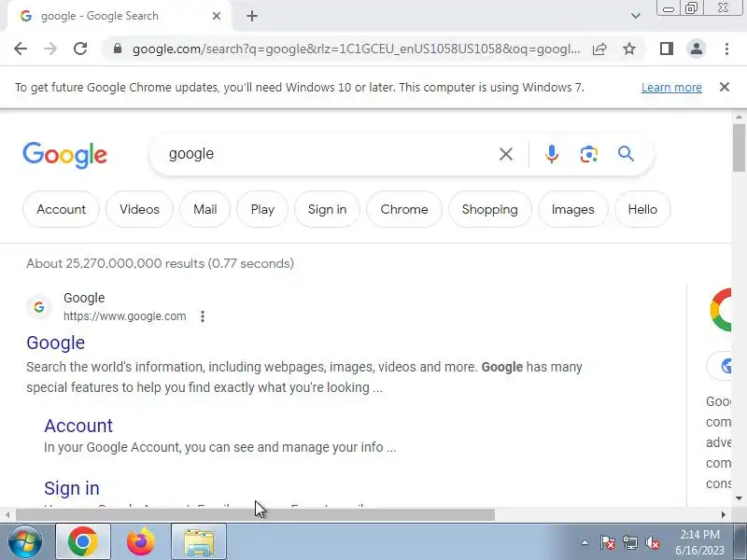Open the Action Center flag icon
Screen dimensions: 747x560
[x=607, y=542]
